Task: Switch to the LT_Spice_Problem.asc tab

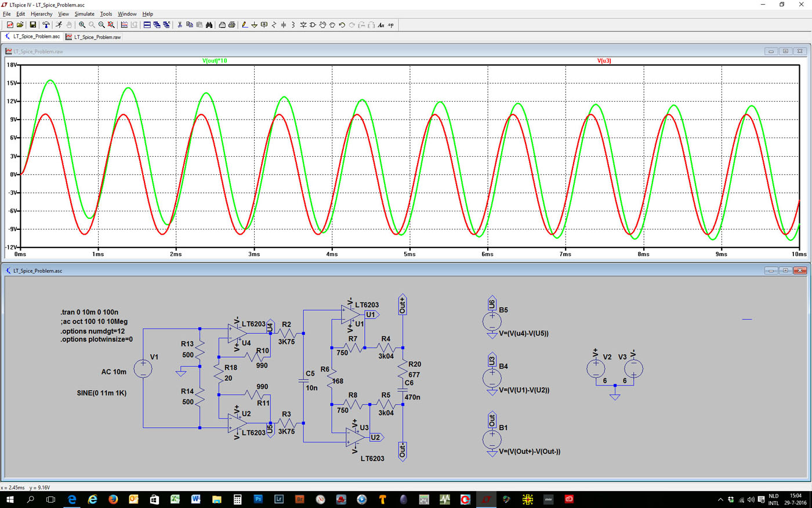Action: click(x=32, y=37)
